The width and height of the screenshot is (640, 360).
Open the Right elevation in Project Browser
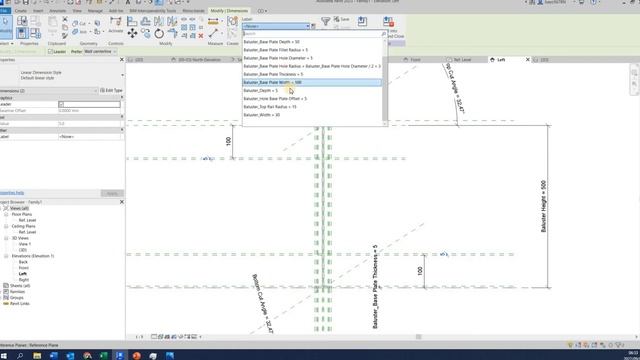[x=24, y=280]
